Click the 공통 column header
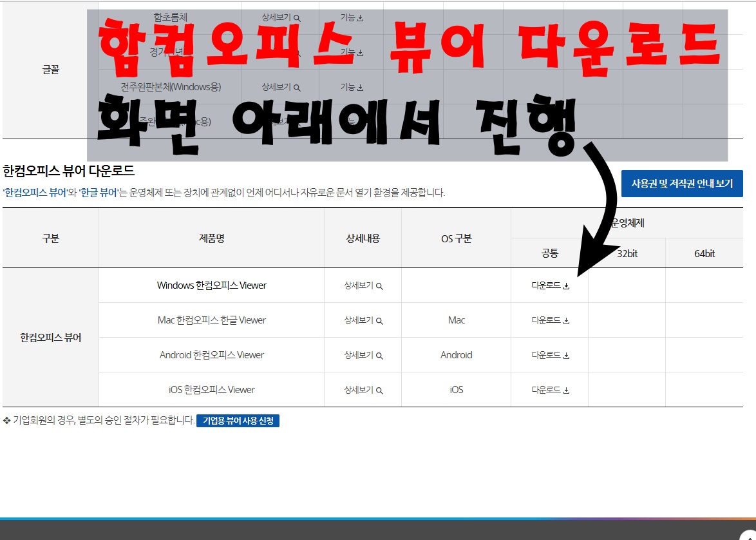Screen dimensions: 756x540 tap(550, 253)
